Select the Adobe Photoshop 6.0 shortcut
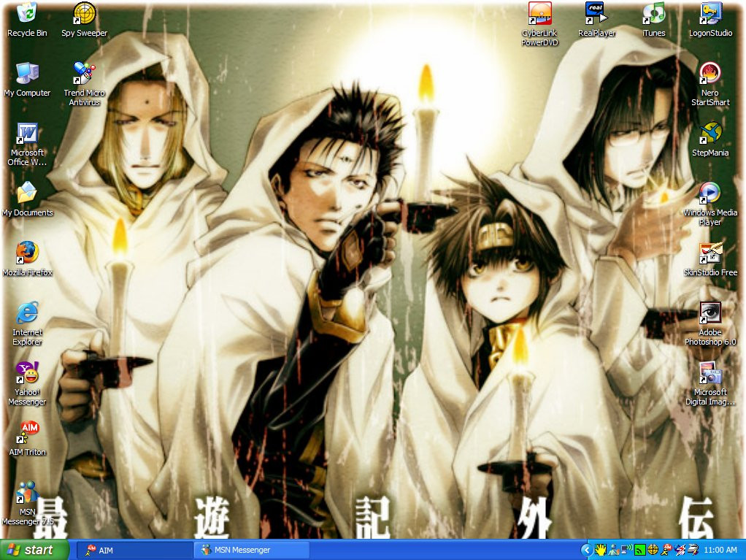 (x=710, y=323)
